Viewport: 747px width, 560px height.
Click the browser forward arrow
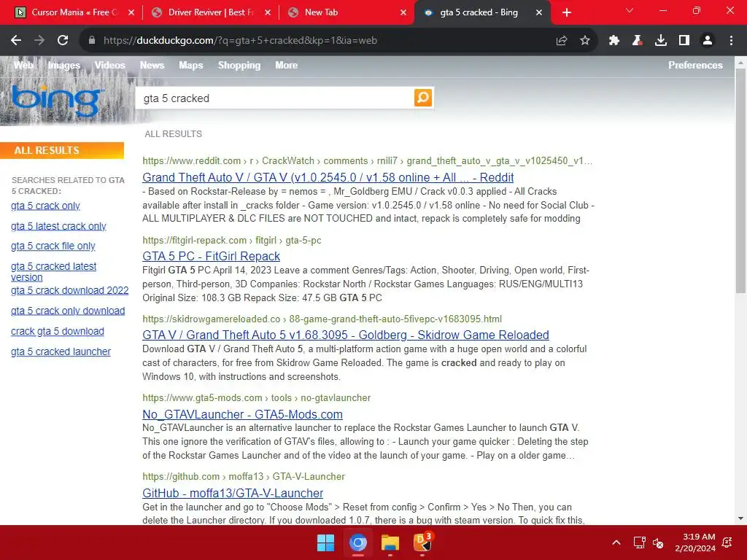click(39, 41)
